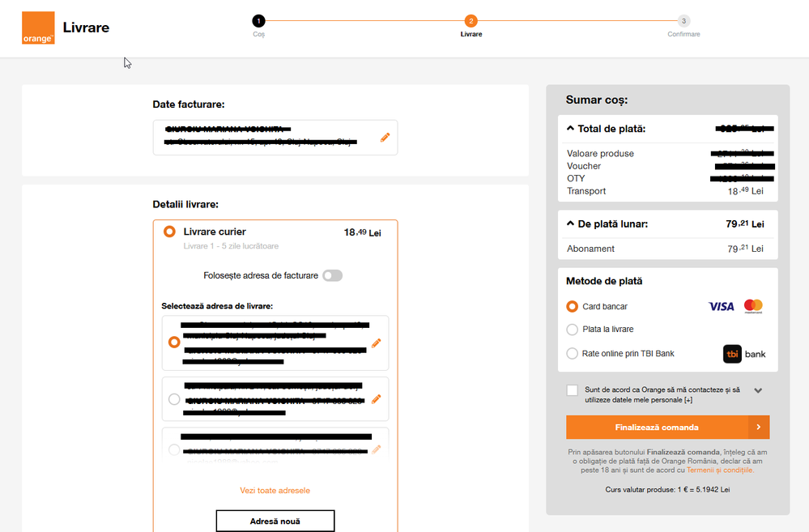809x532 pixels.
Task: Go to step 3 Confirmare
Action: [x=683, y=22]
